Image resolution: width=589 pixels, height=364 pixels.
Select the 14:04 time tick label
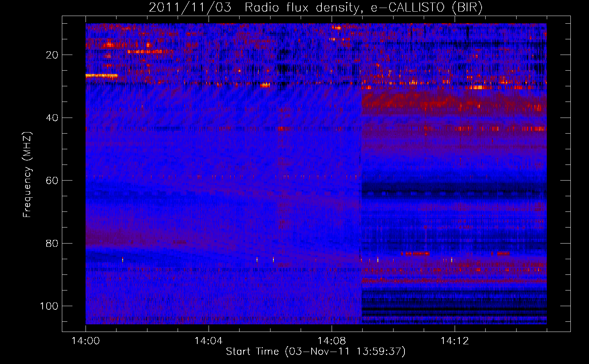[208, 341]
